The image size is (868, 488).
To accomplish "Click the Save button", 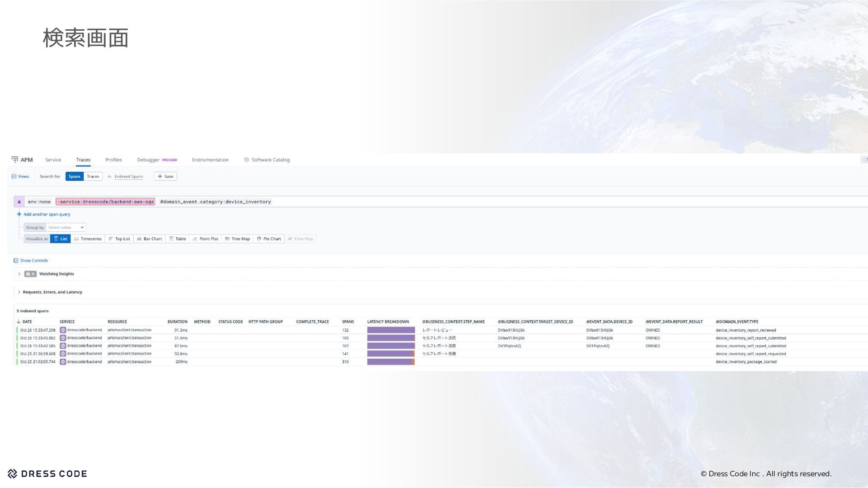I will (x=165, y=177).
